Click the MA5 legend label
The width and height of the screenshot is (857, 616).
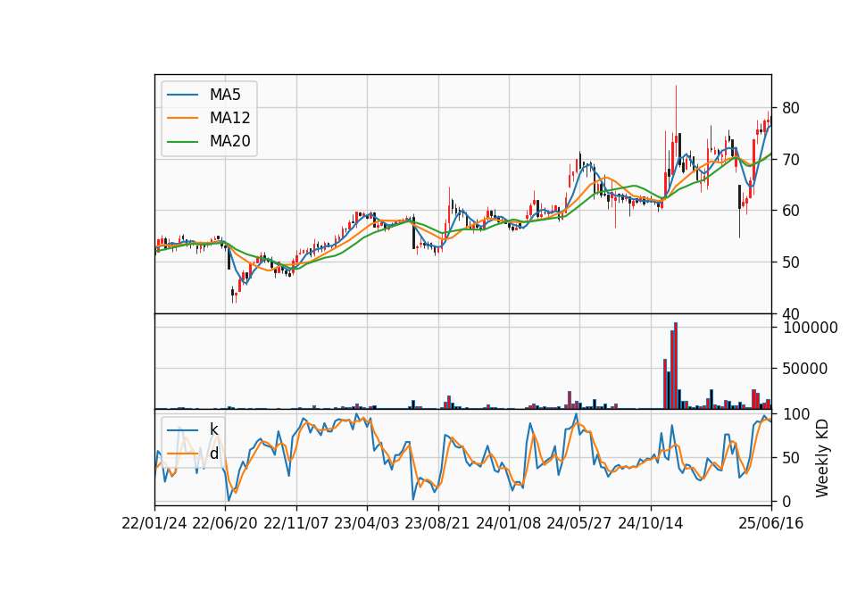point(225,95)
